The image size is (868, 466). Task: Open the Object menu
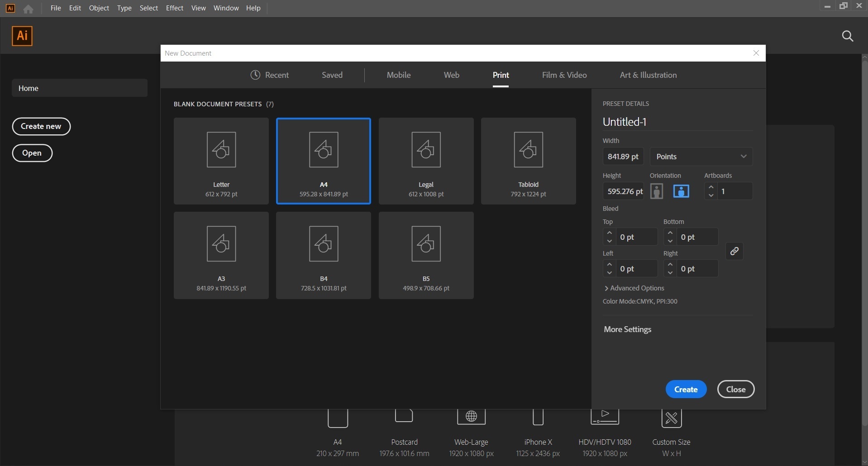(x=99, y=8)
